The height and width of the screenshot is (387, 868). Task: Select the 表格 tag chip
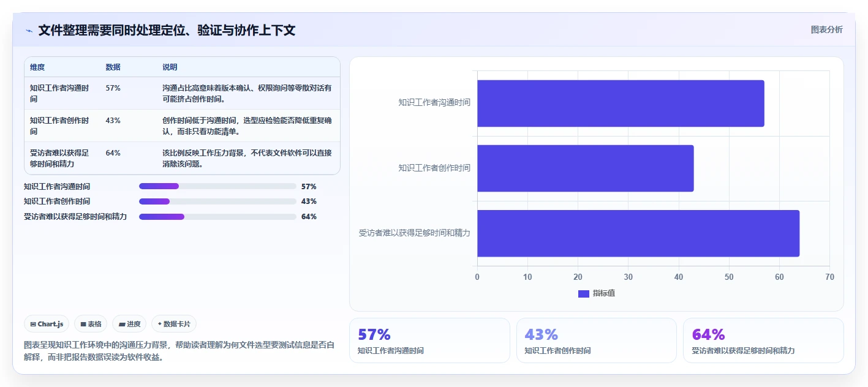tap(91, 324)
